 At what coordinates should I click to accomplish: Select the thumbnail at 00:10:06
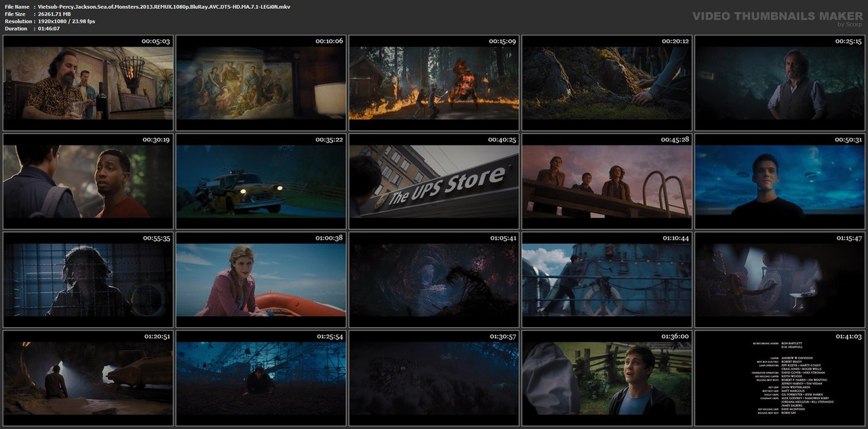261,83
